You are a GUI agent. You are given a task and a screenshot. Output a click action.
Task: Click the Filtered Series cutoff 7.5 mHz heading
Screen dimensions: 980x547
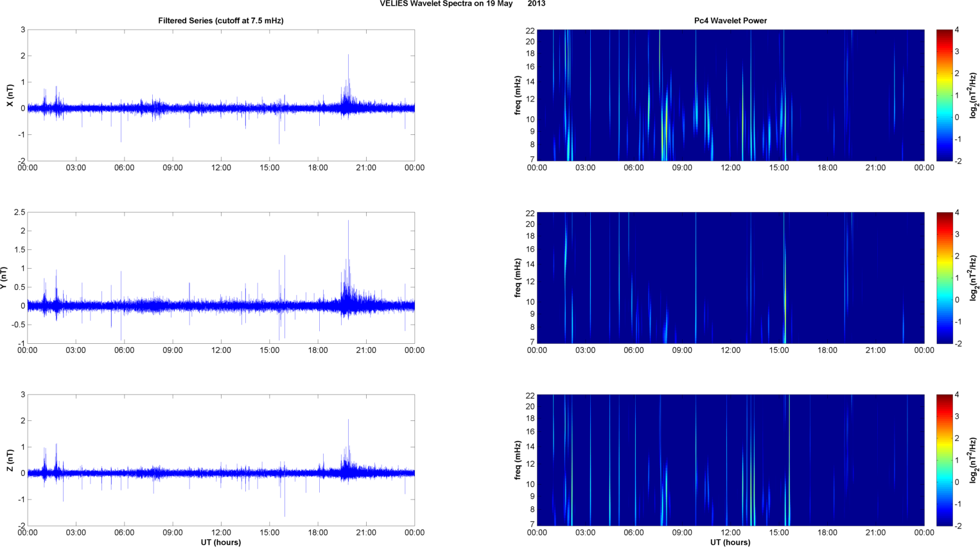(221, 21)
